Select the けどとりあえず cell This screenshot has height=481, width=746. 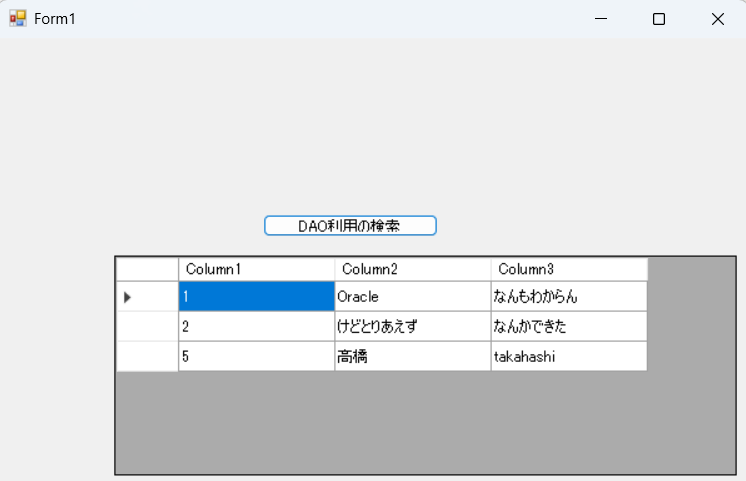412,326
